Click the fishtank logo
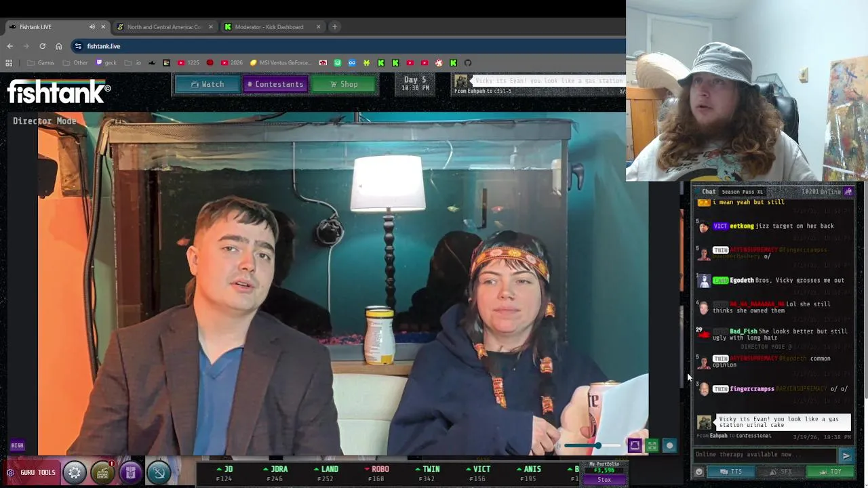The width and height of the screenshot is (868, 488). click(59, 91)
